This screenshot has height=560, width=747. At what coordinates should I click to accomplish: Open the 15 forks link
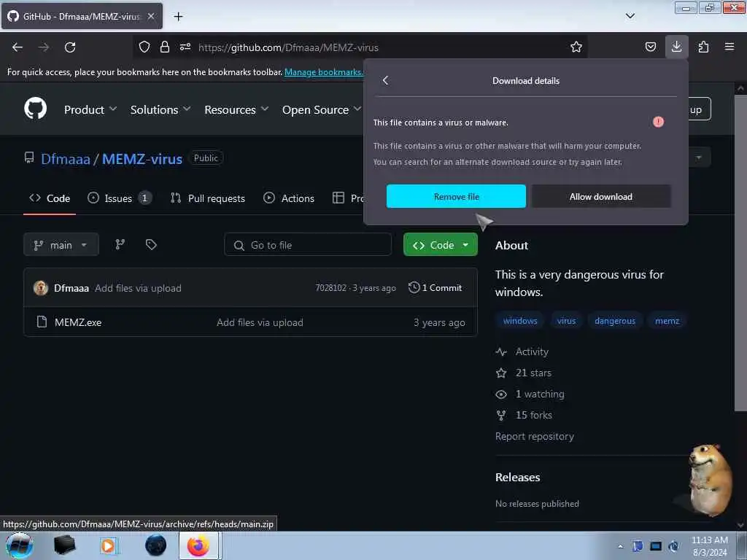tap(524, 415)
